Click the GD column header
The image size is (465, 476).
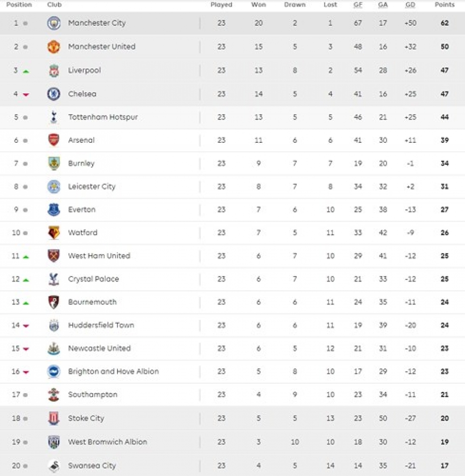point(410,4)
